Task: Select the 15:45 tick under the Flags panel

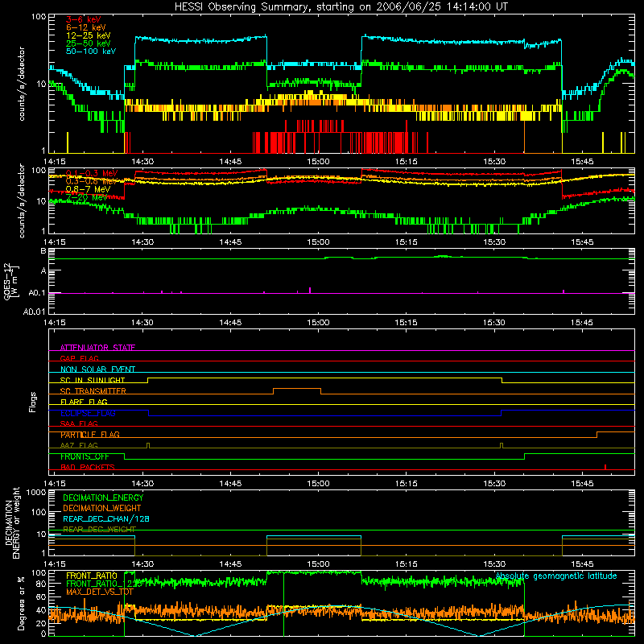Action: click(x=582, y=484)
